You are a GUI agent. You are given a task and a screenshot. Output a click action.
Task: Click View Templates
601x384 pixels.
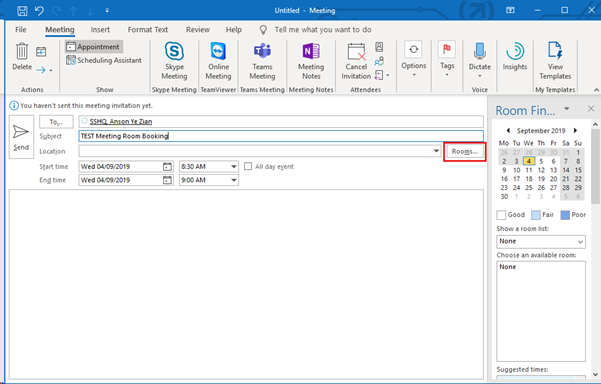pyautogui.click(x=555, y=61)
